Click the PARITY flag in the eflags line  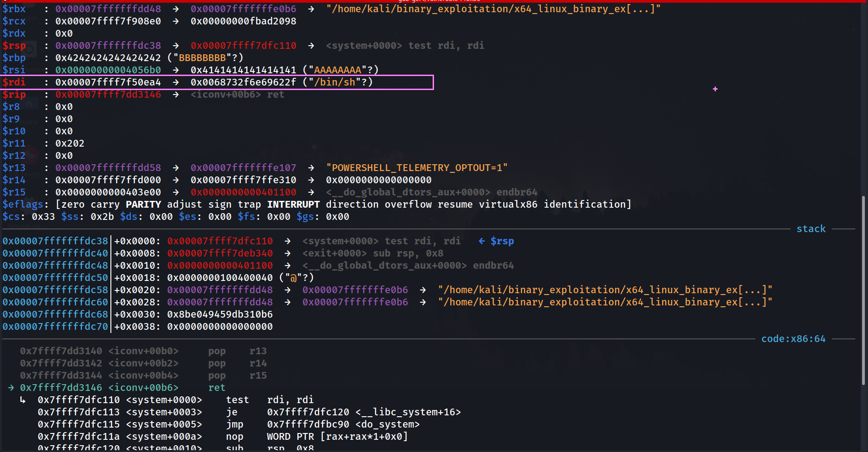click(x=143, y=205)
